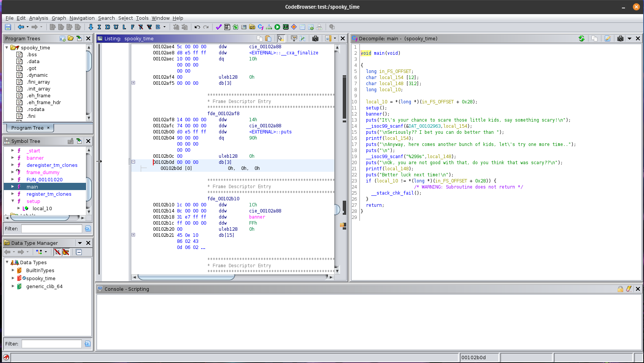Screen dimensions: 644x363
Task: Open the Bookmarks diamond icon in toolbar
Action: pyautogui.click(x=294, y=27)
